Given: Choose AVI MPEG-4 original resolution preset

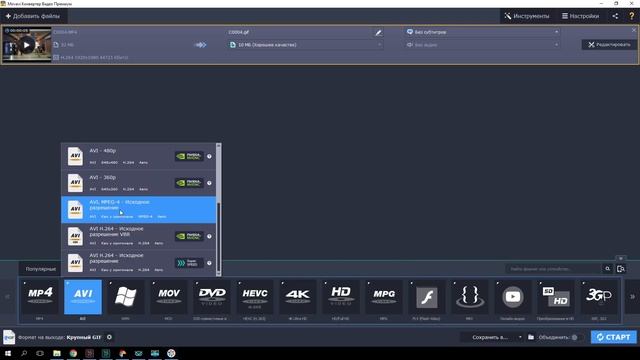Looking at the screenshot, I should pos(138,210).
